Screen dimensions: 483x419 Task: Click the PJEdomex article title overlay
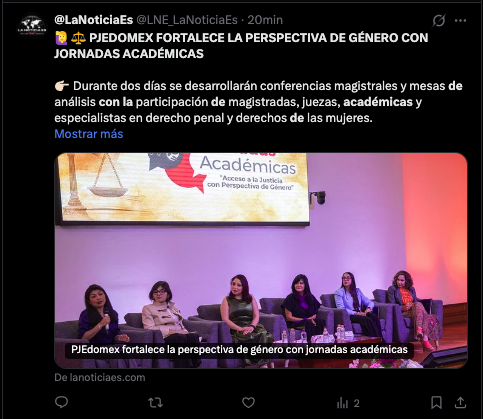click(239, 350)
